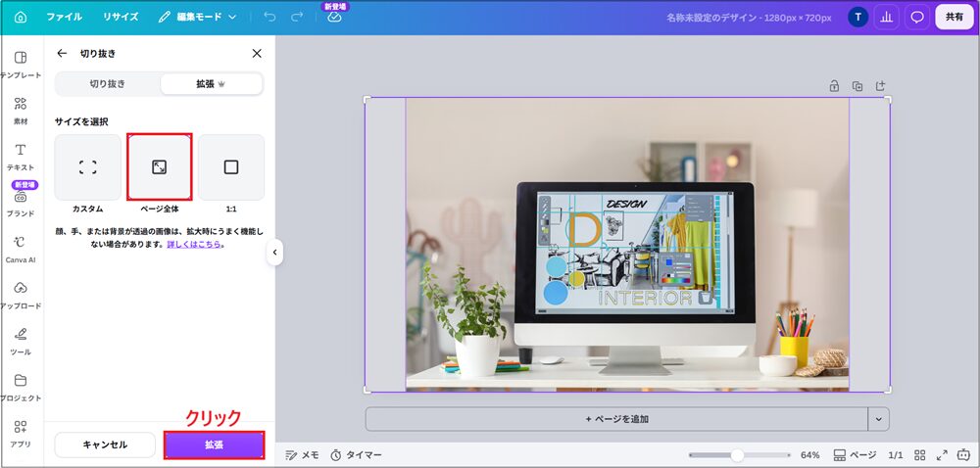Click the キャンセル button

pos(105,445)
